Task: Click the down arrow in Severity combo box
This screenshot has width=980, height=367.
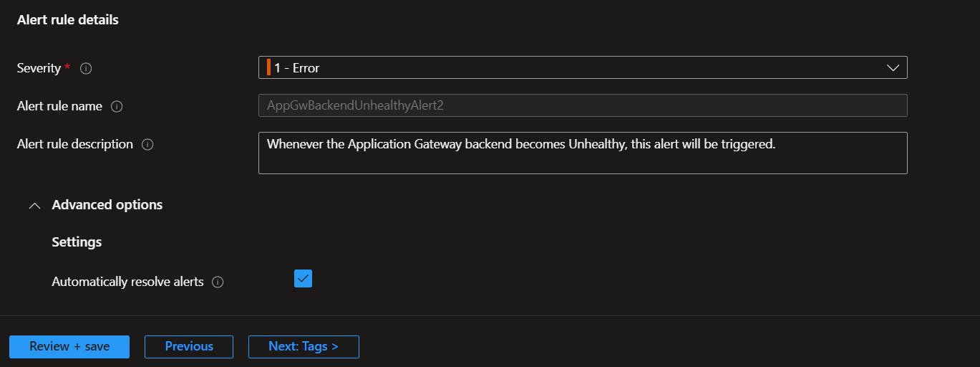Action: [x=893, y=68]
